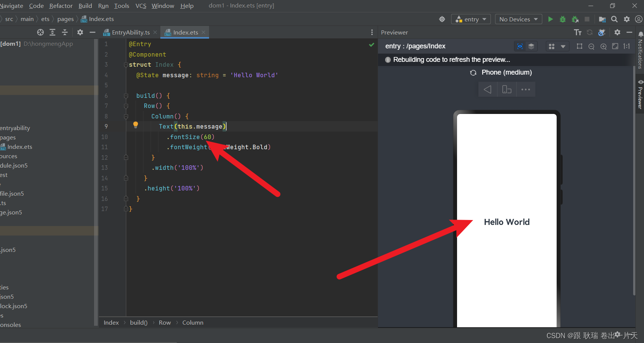Image resolution: width=644 pixels, height=343 pixels.
Task: Open the Navigate menu
Action: pyautogui.click(x=12, y=6)
